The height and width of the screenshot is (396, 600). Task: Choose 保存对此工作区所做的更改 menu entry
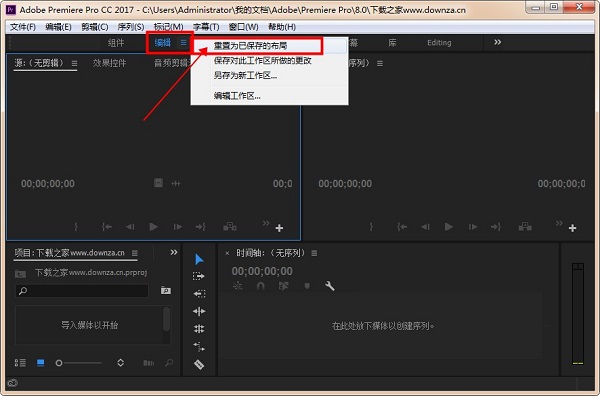(x=269, y=60)
